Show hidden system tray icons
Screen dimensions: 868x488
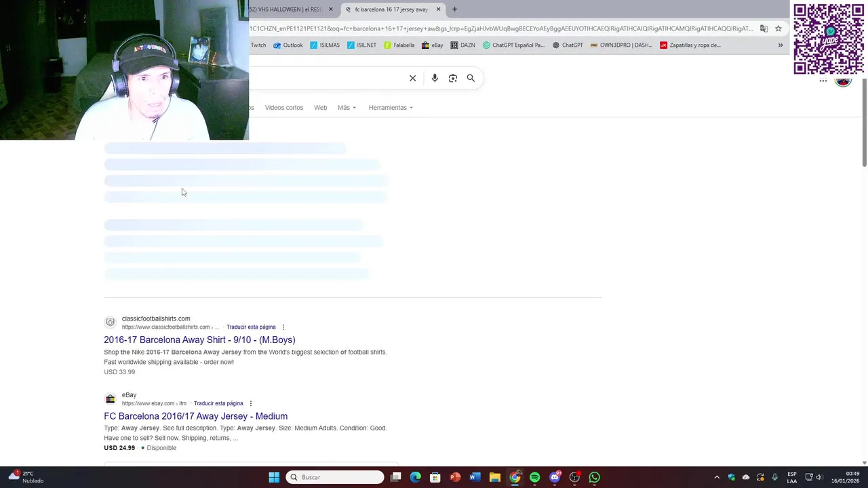coord(717,477)
